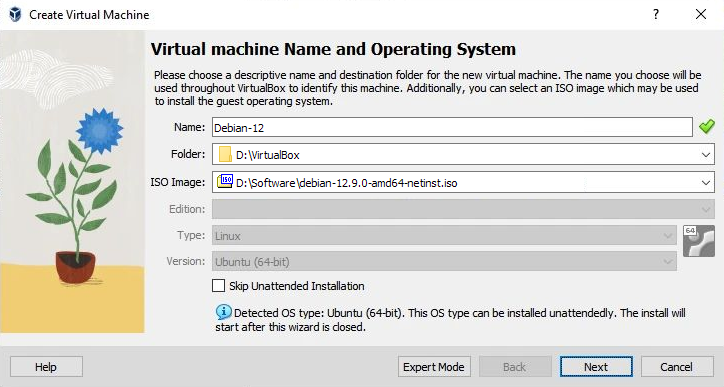Click the Detected OS type information message

coord(451,320)
